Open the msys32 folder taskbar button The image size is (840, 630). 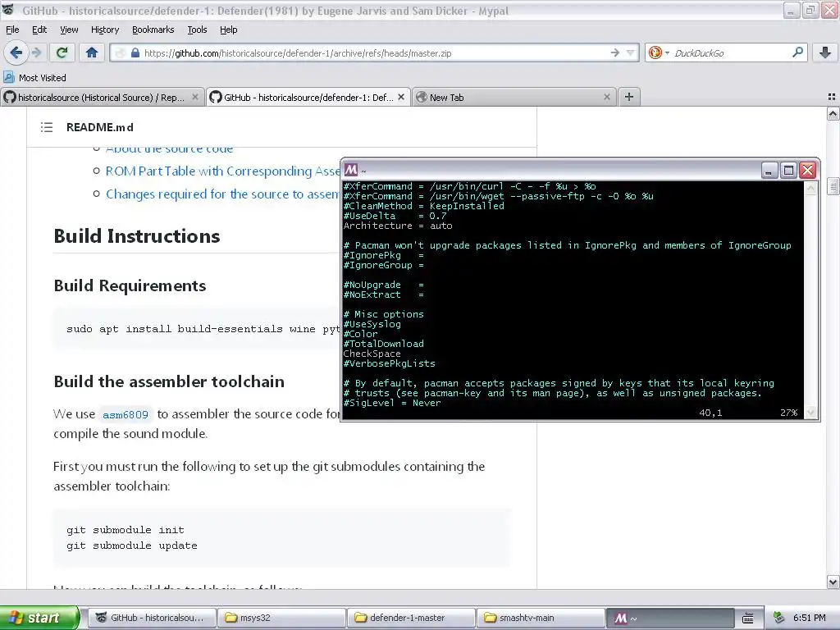(282, 618)
